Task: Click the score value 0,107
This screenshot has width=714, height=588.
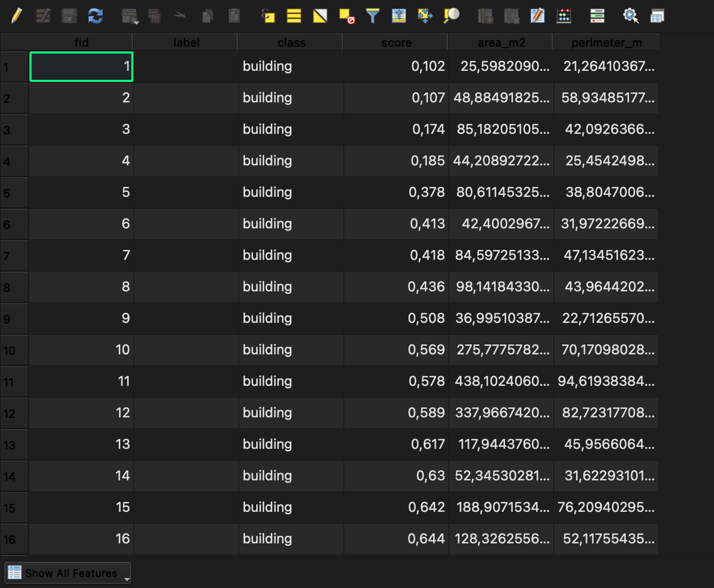Action: tap(396, 98)
